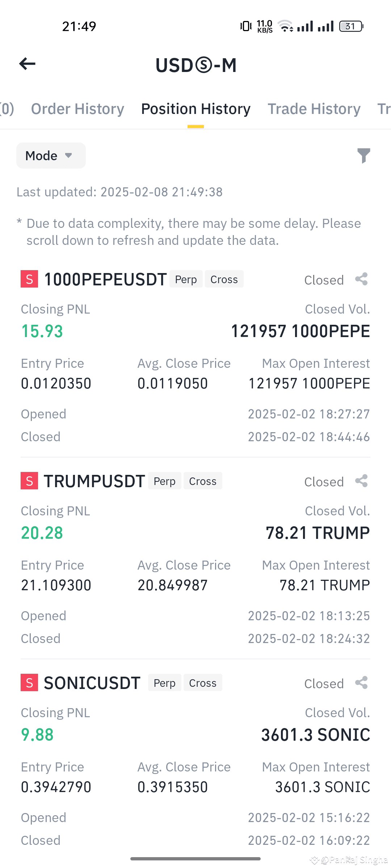Tap the home gesture bar at bottom
The width and height of the screenshot is (391, 868).
coord(195,859)
